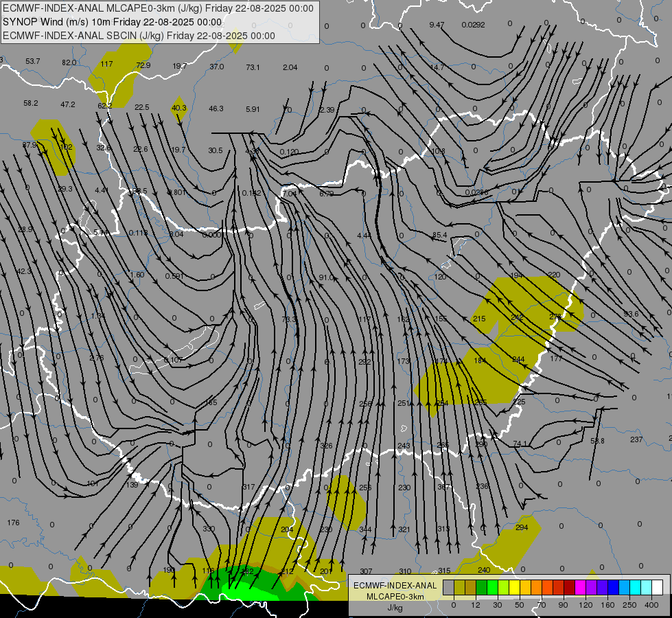
Task: Click the grid value 91.0
Action: tap(327, 277)
